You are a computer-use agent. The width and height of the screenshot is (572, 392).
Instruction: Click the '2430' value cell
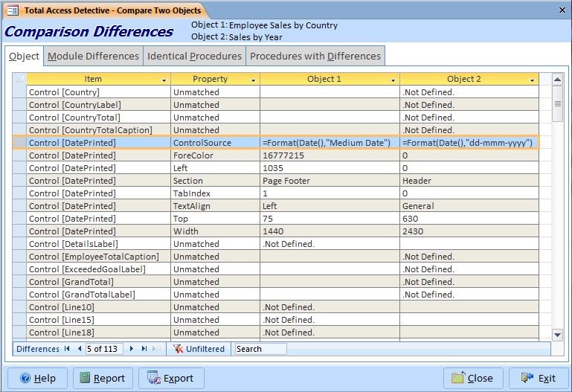[469, 231]
